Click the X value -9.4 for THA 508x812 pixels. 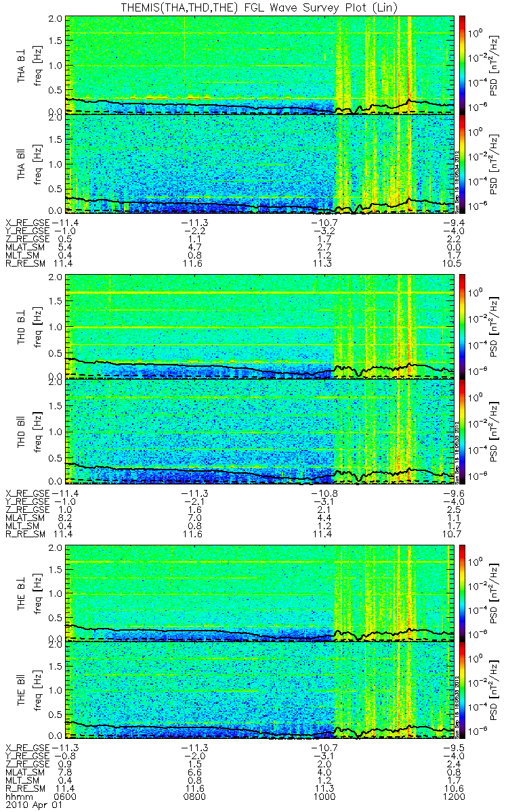453,222
